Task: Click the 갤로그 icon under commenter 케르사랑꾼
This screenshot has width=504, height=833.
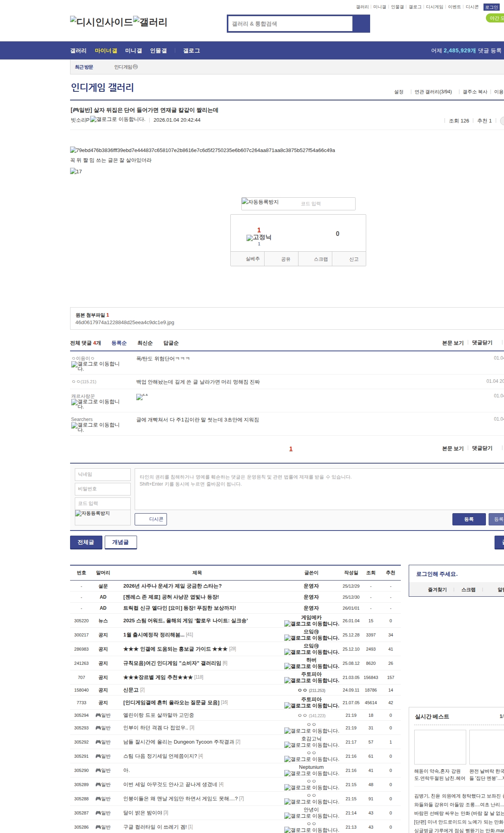Action: click(x=95, y=404)
